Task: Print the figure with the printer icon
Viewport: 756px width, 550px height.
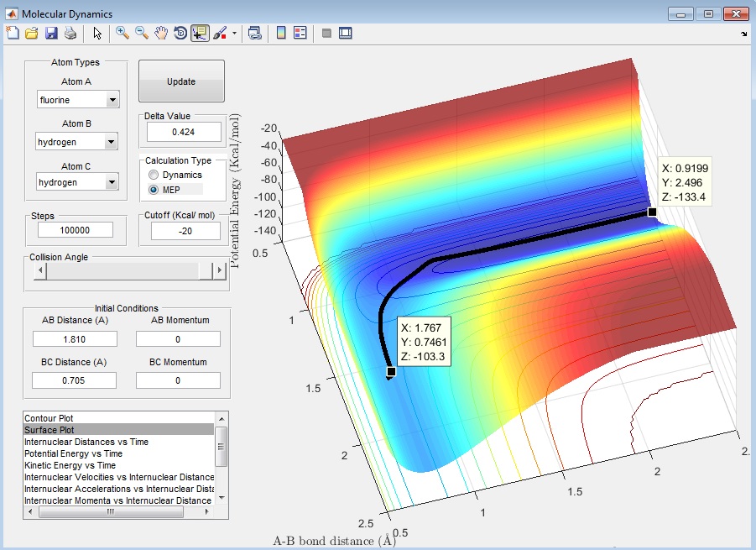Action: click(x=70, y=34)
